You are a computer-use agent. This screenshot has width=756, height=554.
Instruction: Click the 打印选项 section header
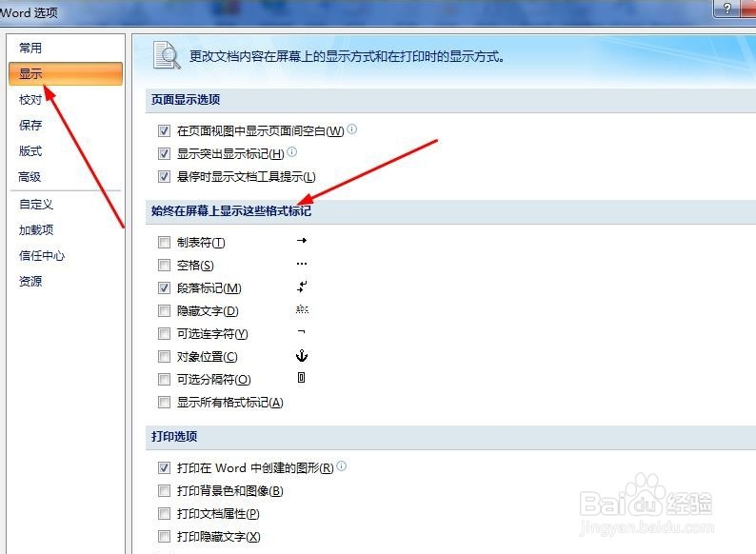tap(174, 436)
